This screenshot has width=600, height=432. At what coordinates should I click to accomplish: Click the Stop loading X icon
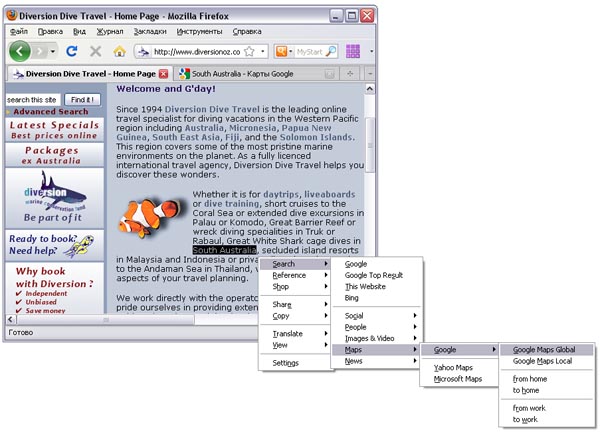(x=95, y=51)
